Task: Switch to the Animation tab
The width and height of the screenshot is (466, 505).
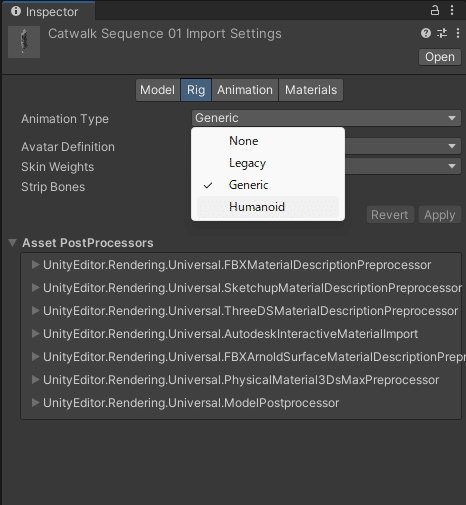Action: coord(245,90)
